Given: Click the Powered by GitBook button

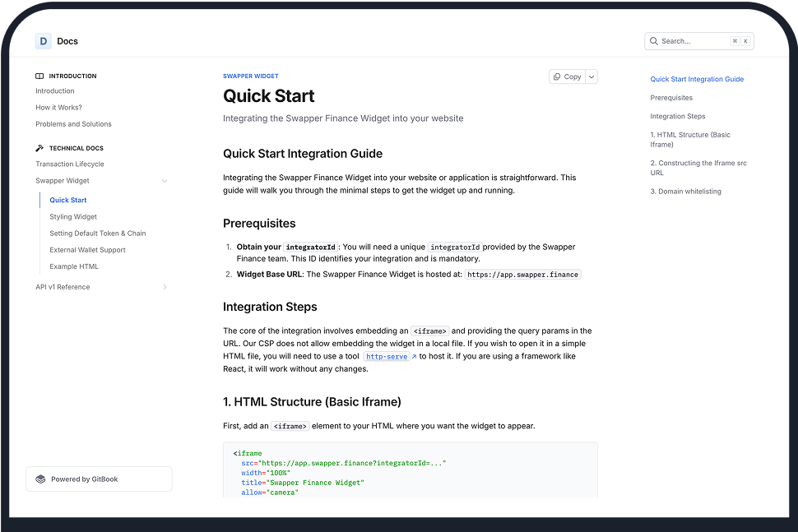Looking at the screenshot, I should (99, 479).
